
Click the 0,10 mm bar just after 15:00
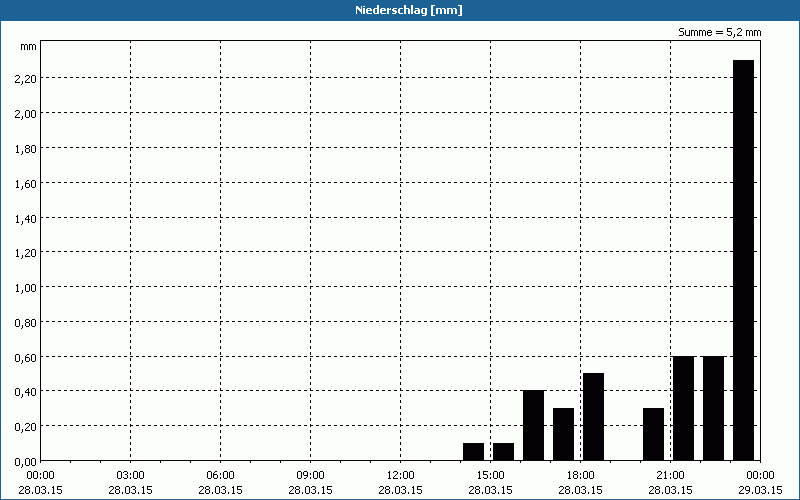pos(503,452)
